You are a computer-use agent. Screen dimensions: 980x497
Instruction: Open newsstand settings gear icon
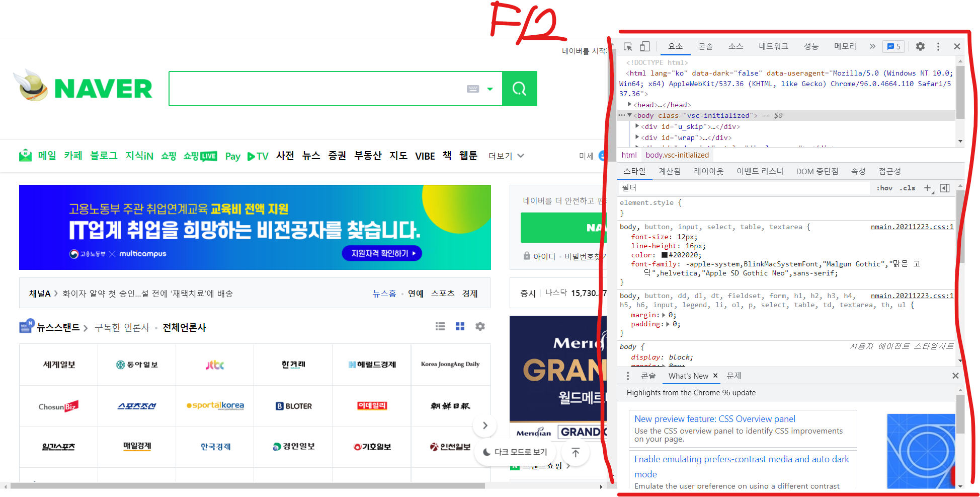pos(480,326)
